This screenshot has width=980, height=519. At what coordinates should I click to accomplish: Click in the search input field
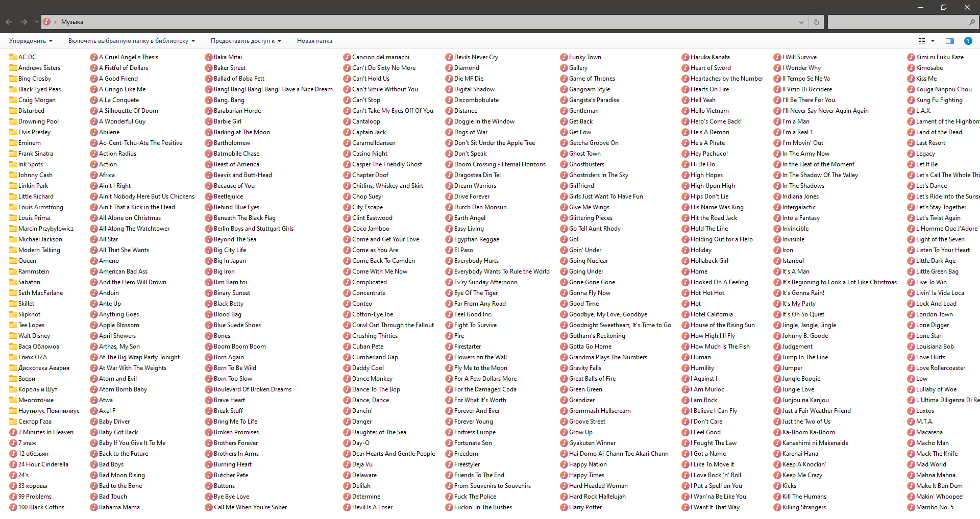(897, 22)
